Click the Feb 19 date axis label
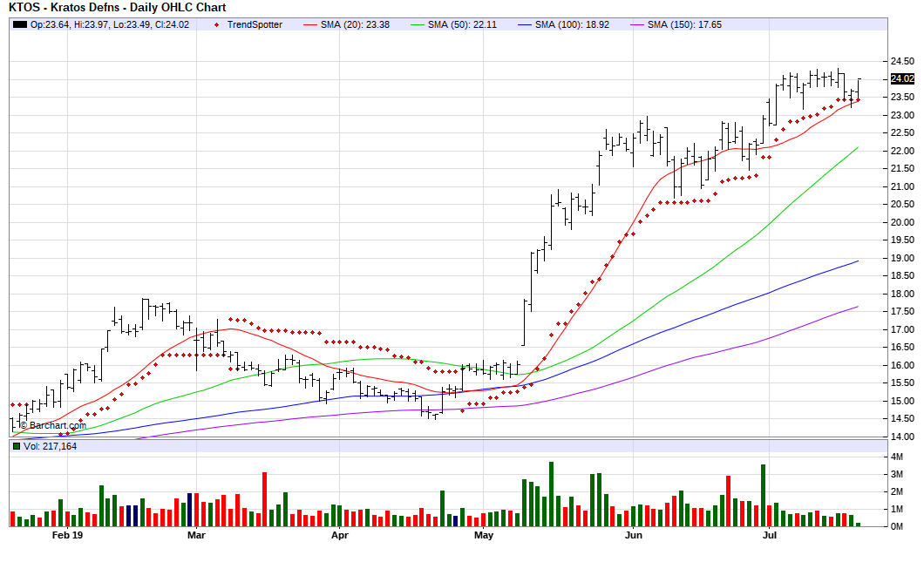The width and height of the screenshot is (924, 562). coord(68,536)
